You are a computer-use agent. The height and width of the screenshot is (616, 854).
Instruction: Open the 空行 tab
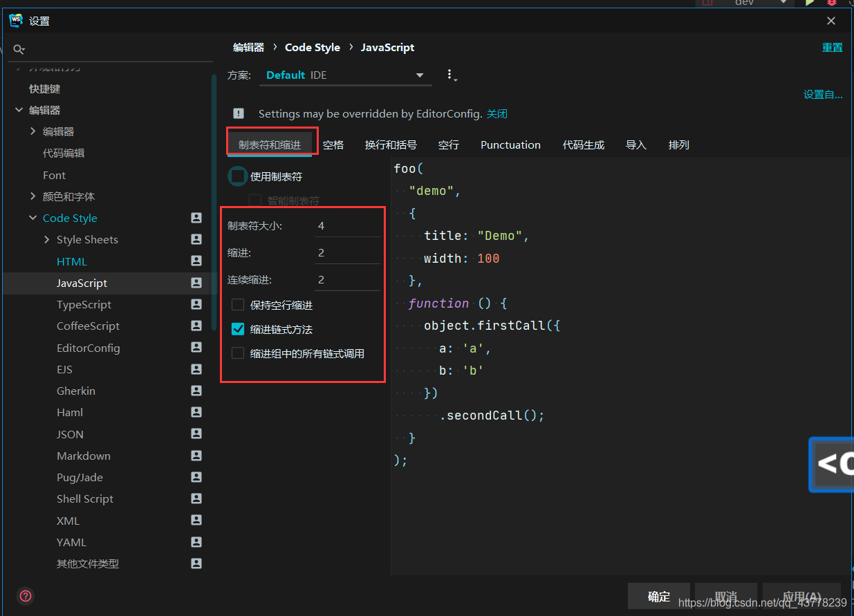449,144
